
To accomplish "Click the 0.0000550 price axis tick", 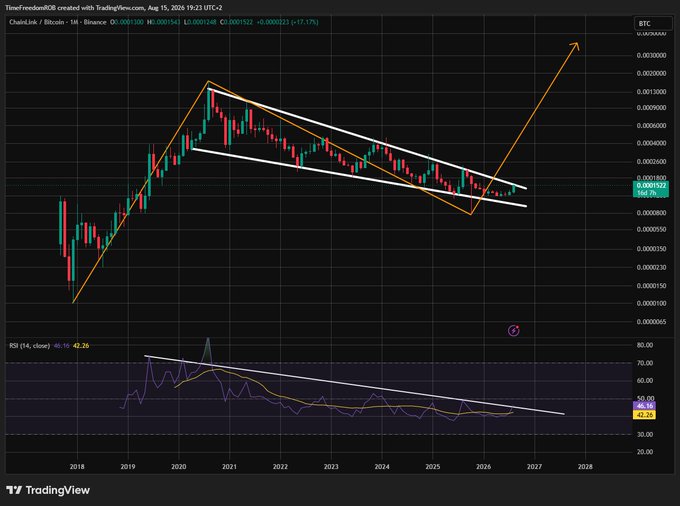I will (651, 229).
